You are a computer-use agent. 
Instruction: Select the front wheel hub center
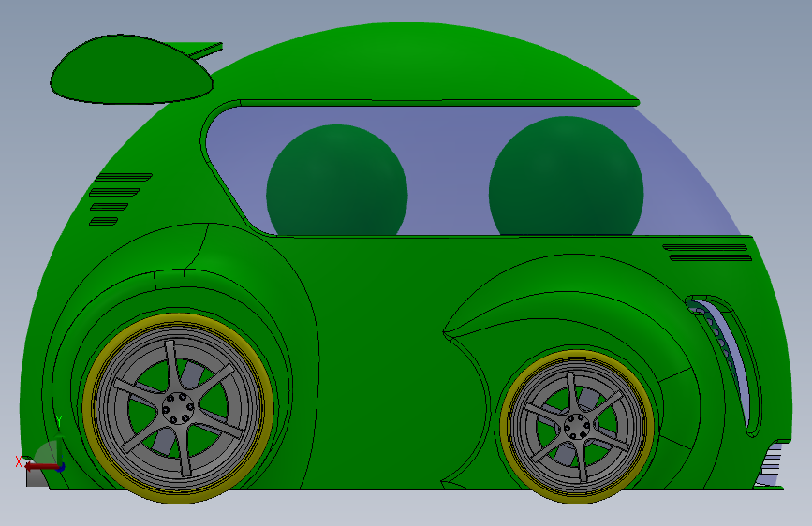point(576,427)
